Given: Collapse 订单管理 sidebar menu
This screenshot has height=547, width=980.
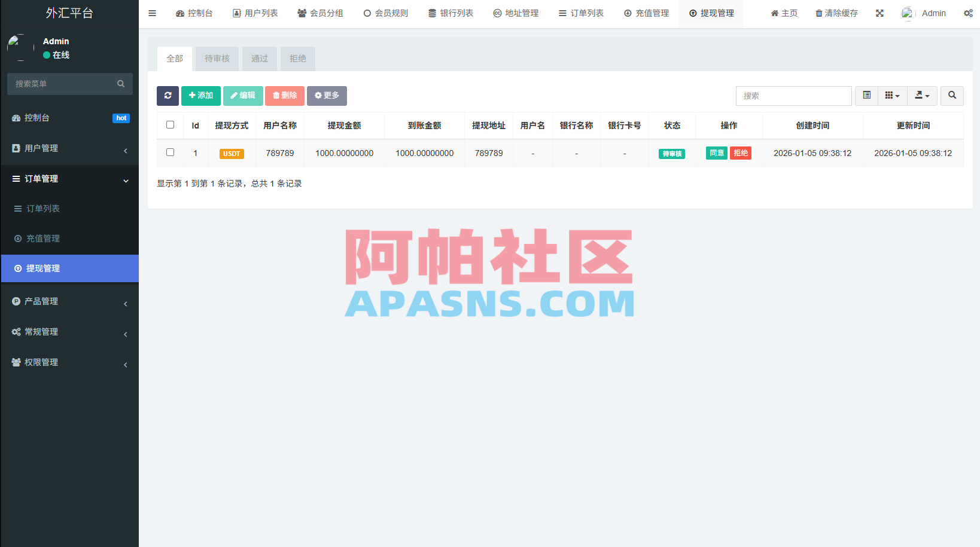Looking at the screenshot, I should pos(69,179).
